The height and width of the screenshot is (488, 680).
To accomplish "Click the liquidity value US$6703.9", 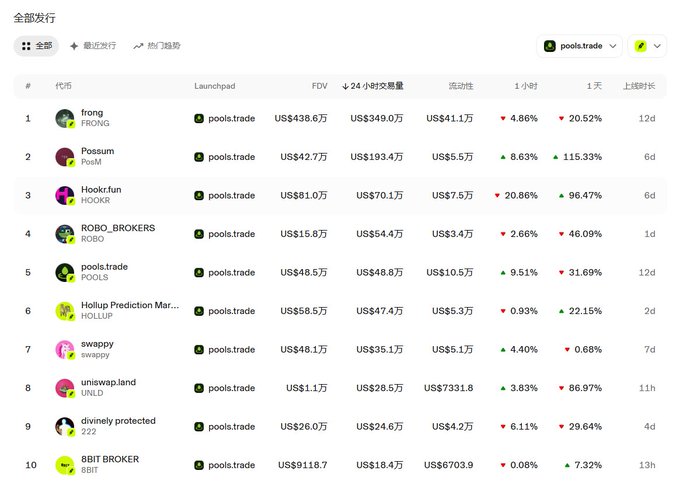I will [448, 465].
